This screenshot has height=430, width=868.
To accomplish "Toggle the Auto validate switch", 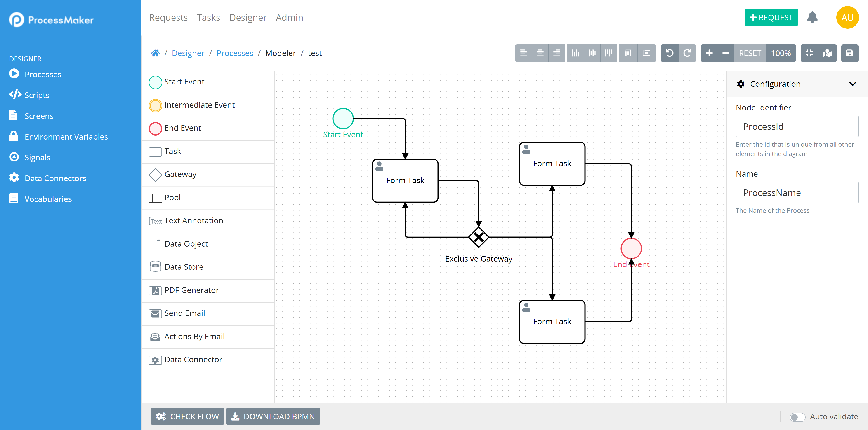I will coord(797,417).
